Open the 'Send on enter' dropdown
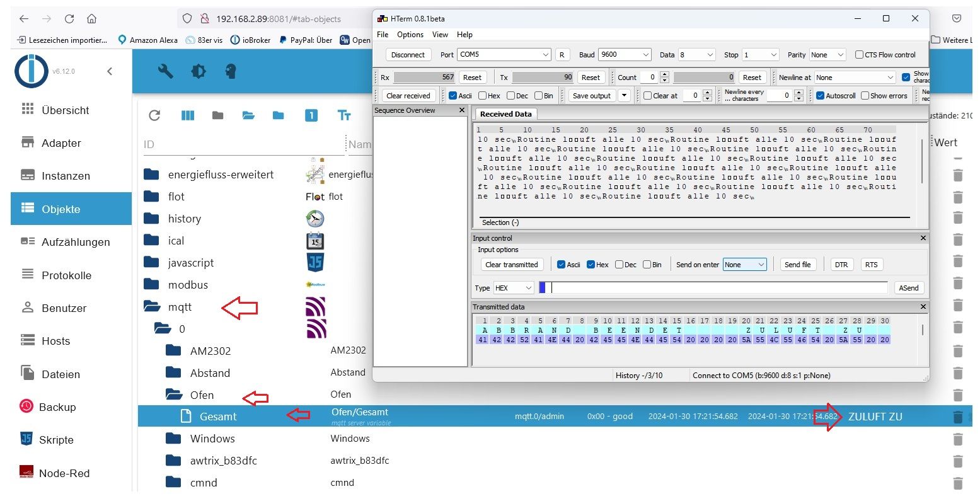The width and height of the screenshot is (980, 501). pyautogui.click(x=744, y=265)
